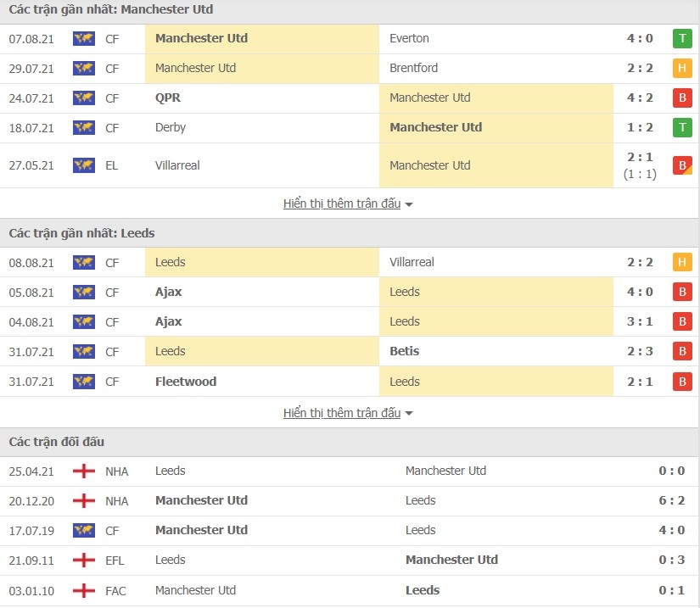This screenshot has width=700, height=608.
Task: Click the green T badge for the Derby match
Action: click(682, 127)
